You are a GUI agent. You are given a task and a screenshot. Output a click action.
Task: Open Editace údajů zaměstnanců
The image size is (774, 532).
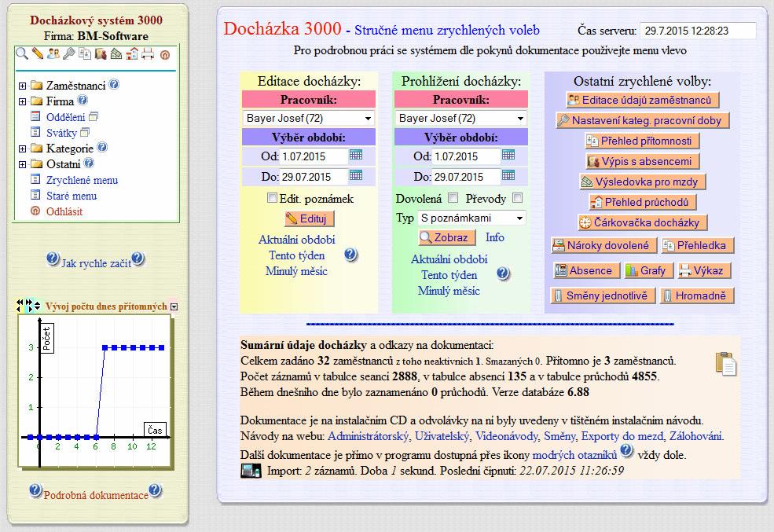(642, 100)
